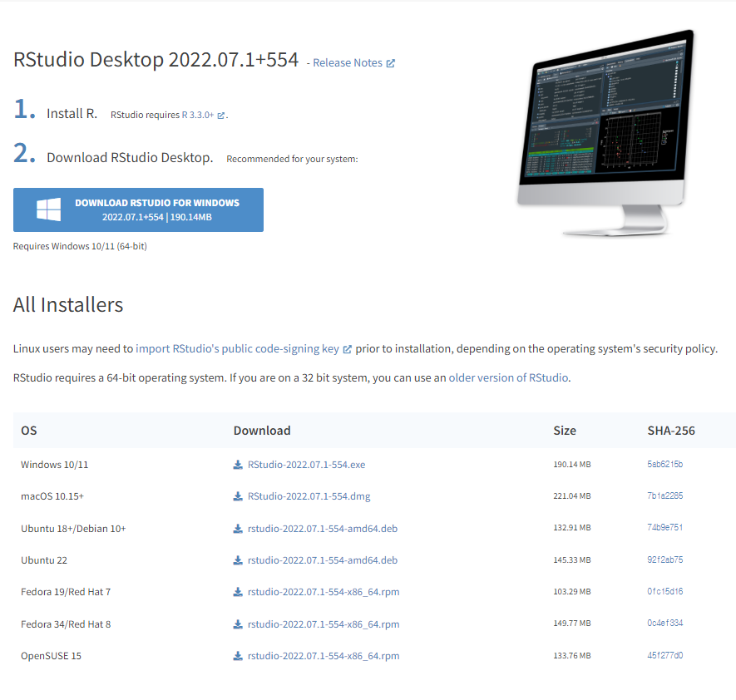The height and width of the screenshot is (700, 736).
Task: Click the Requires Windows 10/11 (64-bit) note
Action: [80, 246]
